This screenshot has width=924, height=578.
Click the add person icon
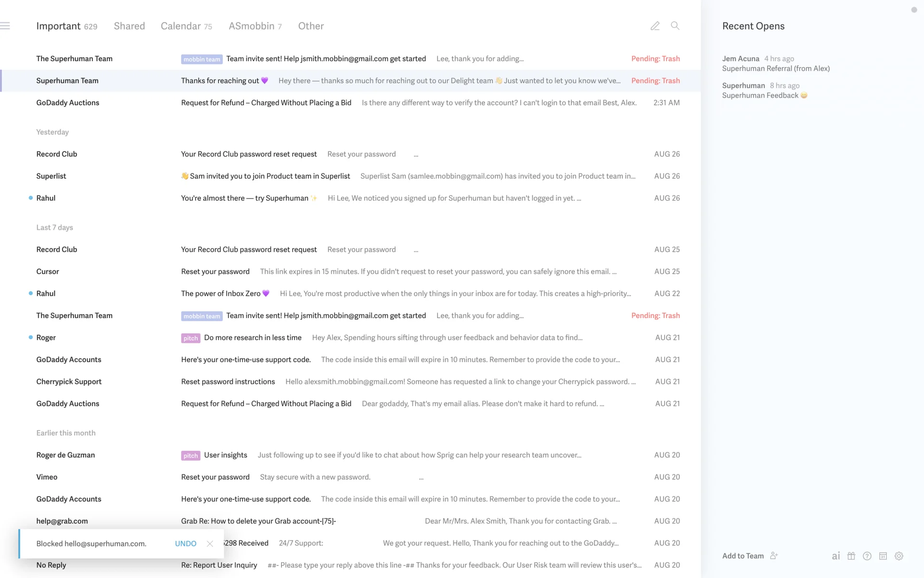coord(774,555)
